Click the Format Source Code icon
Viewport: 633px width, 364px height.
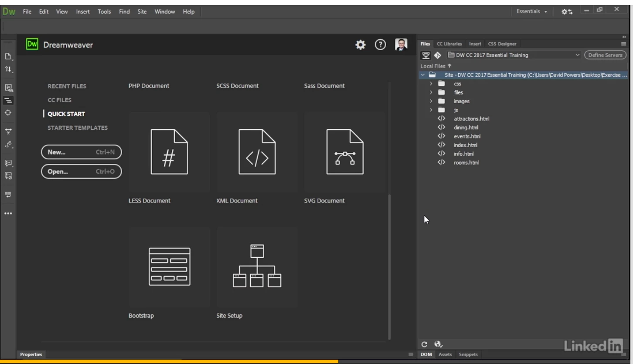pos(8,144)
